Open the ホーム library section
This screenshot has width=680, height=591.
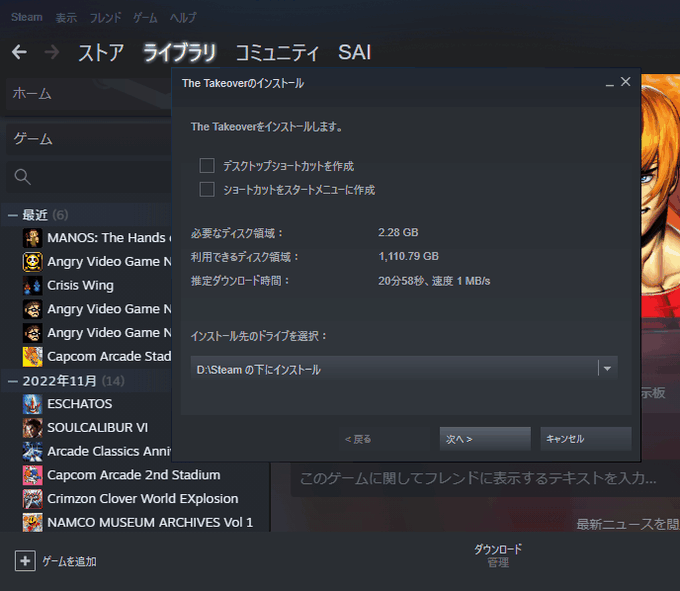tap(89, 94)
